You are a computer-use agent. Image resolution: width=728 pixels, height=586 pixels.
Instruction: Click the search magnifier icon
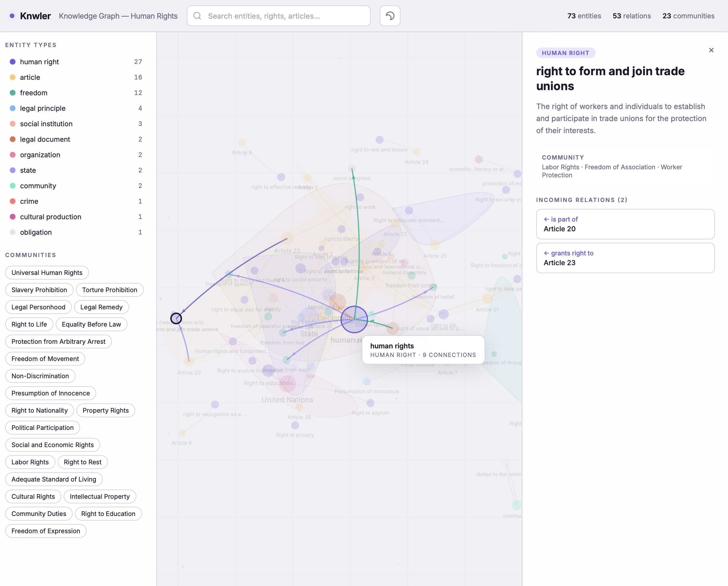coord(198,16)
